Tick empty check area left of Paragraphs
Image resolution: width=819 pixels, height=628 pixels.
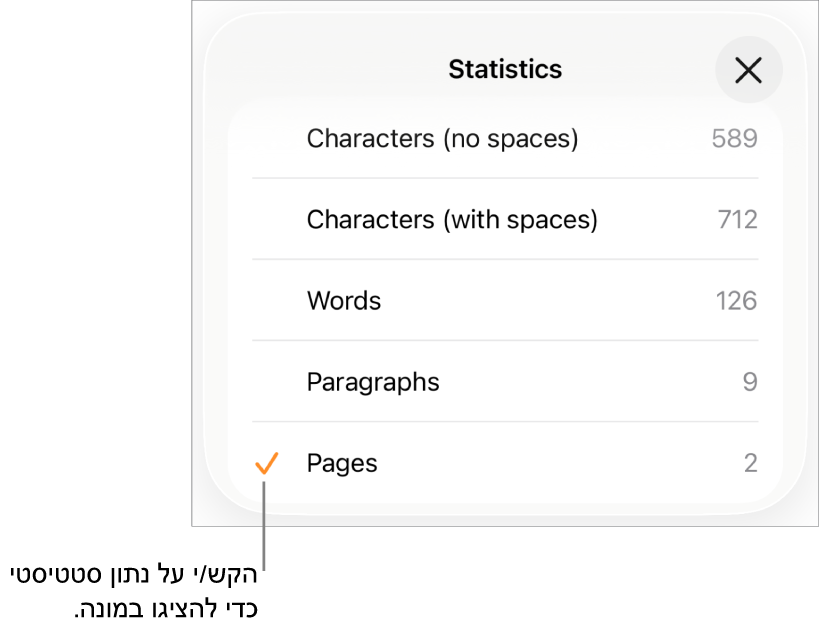pos(266,382)
